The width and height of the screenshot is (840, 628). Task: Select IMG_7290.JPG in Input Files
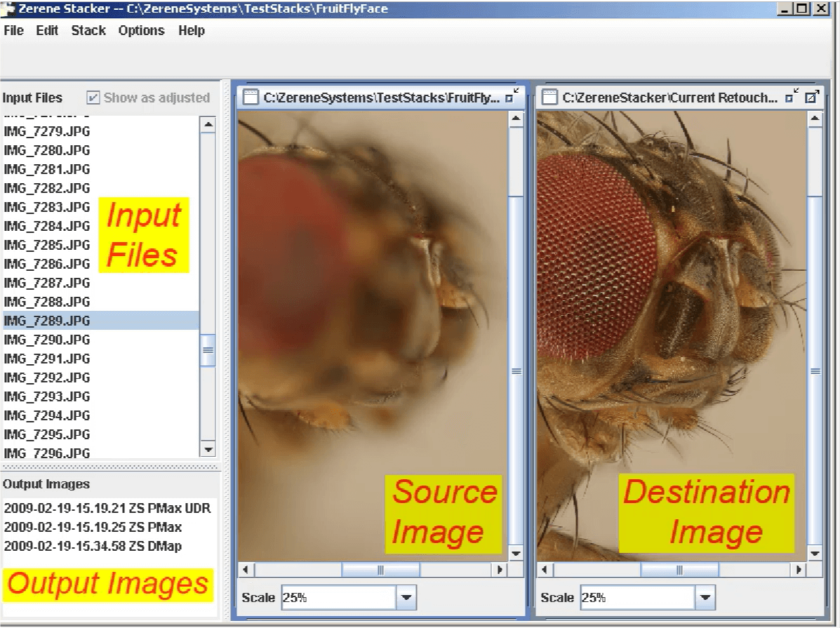pyautogui.click(x=101, y=340)
